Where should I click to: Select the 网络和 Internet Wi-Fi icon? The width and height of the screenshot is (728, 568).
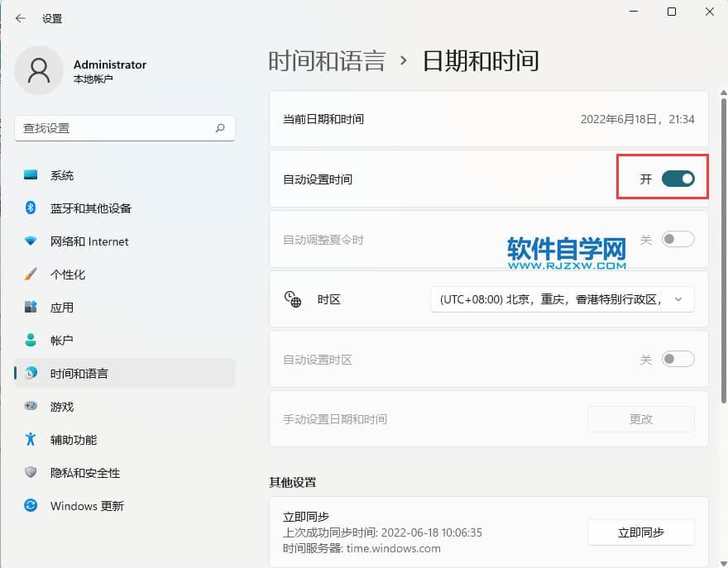pyautogui.click(x=31, y=241)
